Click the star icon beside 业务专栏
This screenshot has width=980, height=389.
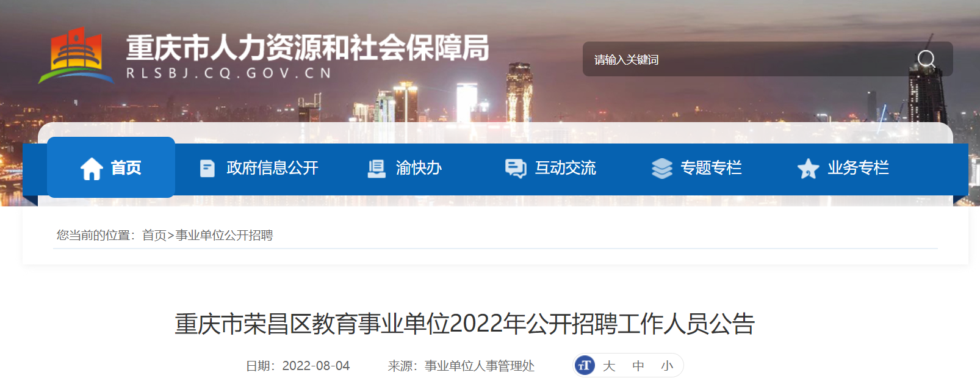pyautogui.click(x=808, y=169)
